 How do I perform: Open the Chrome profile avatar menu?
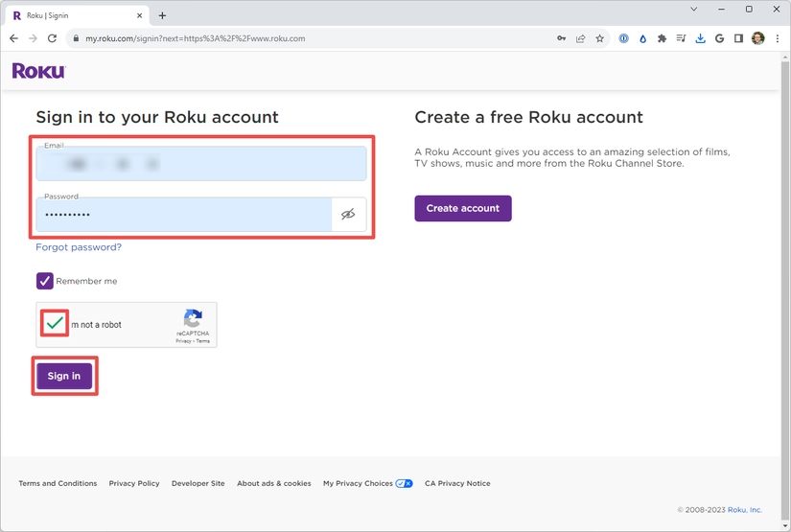click(x=757, y=38)
